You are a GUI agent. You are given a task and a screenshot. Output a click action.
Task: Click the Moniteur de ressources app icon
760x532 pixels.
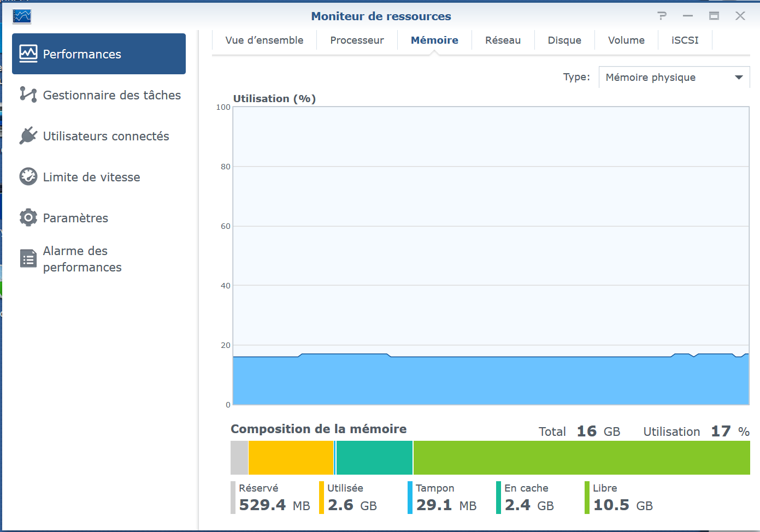(22, 16)
